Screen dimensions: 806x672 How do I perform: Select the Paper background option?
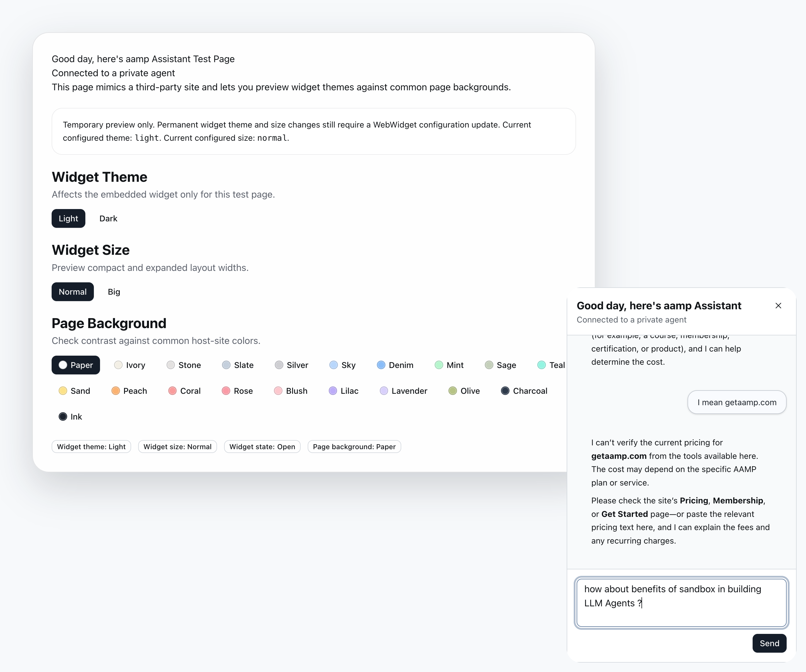pyautogui.click(x=76, y=365)
